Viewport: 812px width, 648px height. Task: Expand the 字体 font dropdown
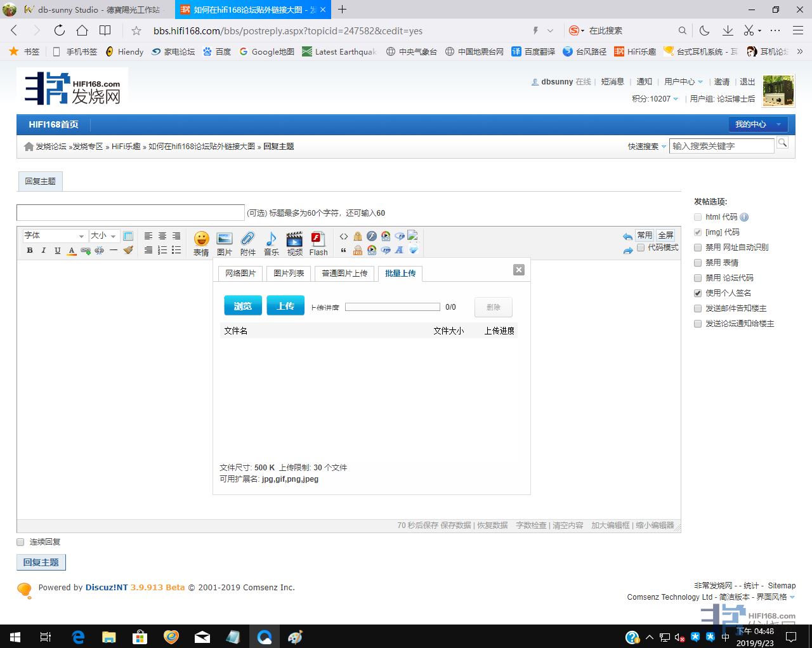click(x=54, y=235)
